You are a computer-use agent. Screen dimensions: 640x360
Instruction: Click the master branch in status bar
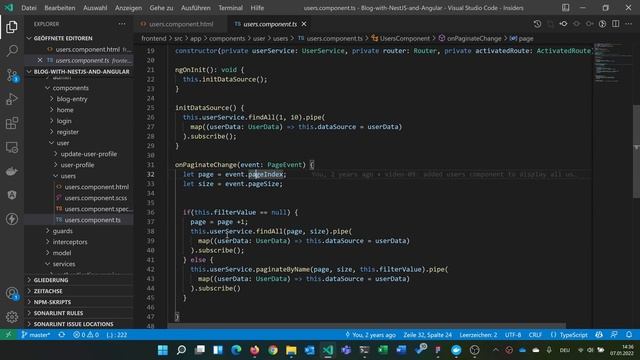[36, 335]
